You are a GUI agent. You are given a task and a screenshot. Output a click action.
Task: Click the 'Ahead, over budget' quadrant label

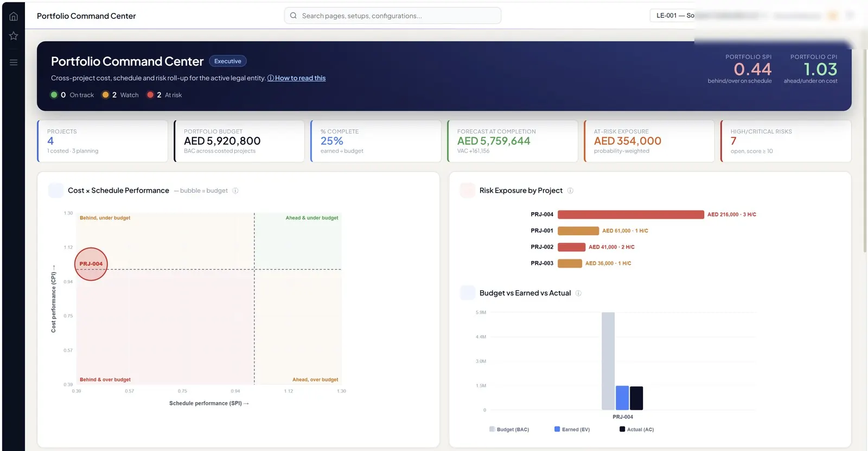(x=315, y=380)
